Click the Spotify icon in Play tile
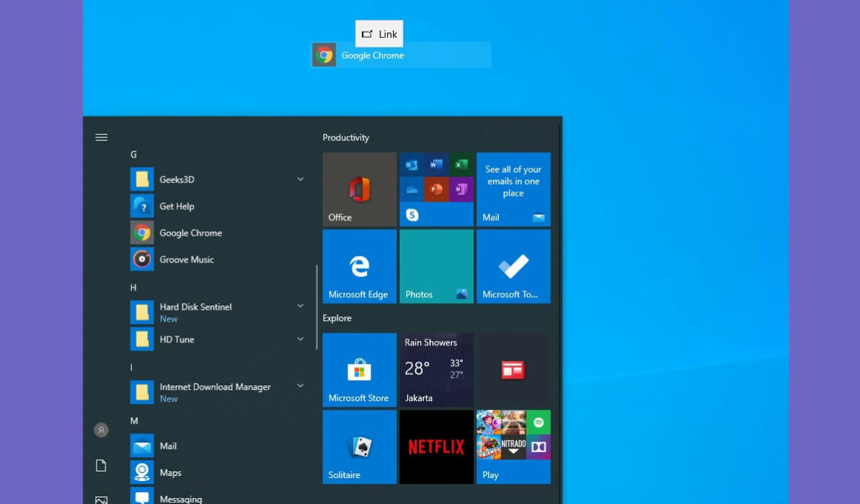The height and width of the screenshot is (504, 860). 538,422
